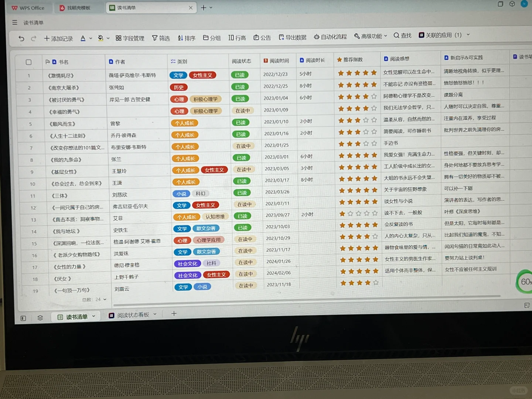This screenshot has width=532, height=399.
Task: Click the 阅读状态 column header
Action: point(244,61)
